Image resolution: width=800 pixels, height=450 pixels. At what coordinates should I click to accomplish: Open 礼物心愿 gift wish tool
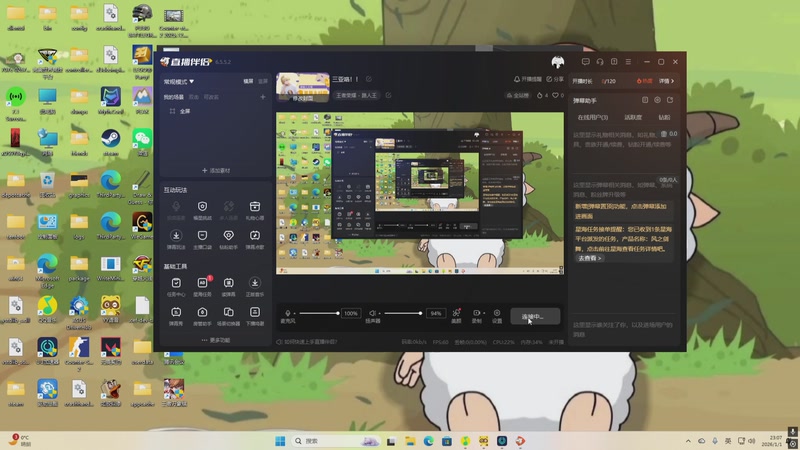click(x=255, y=210)
